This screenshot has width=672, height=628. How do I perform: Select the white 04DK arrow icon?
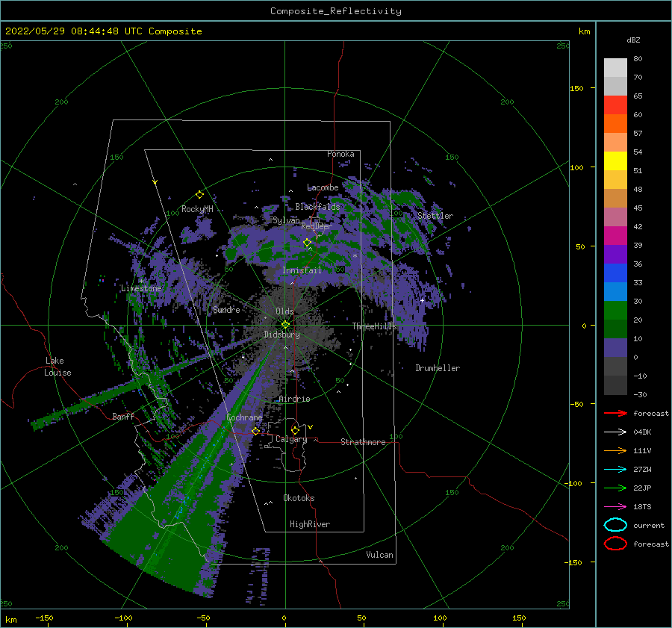(x=615, y=432)
